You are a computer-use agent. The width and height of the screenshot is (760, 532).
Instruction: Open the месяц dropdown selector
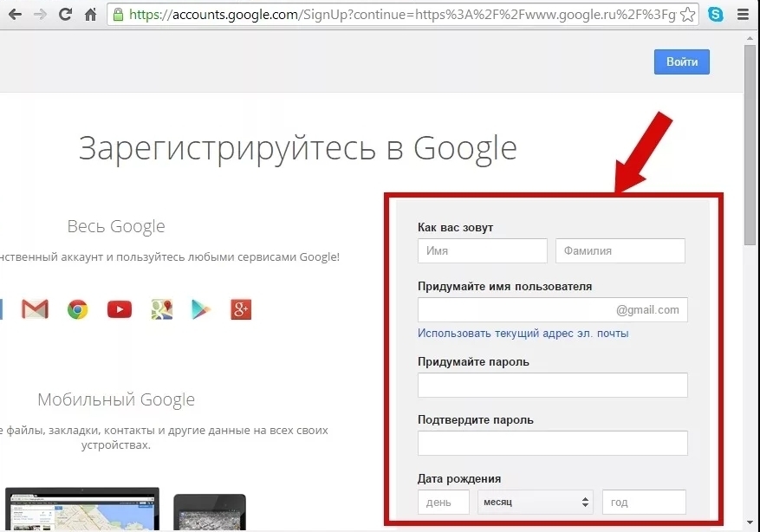(535, 502)
